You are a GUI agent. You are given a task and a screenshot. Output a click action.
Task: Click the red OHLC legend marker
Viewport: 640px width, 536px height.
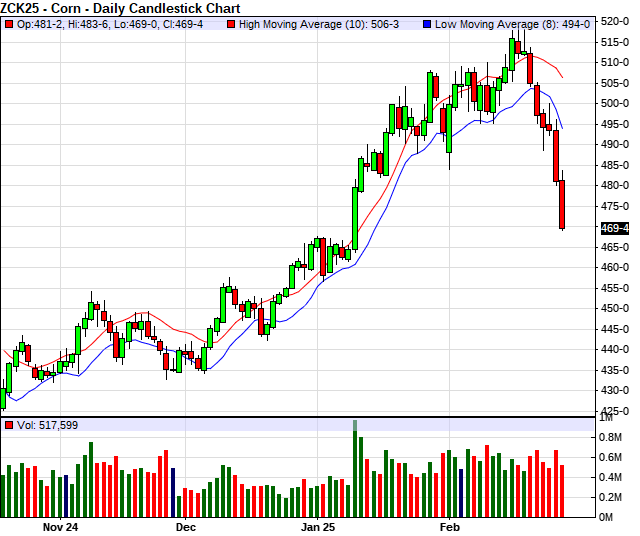[x=9, y=23]
